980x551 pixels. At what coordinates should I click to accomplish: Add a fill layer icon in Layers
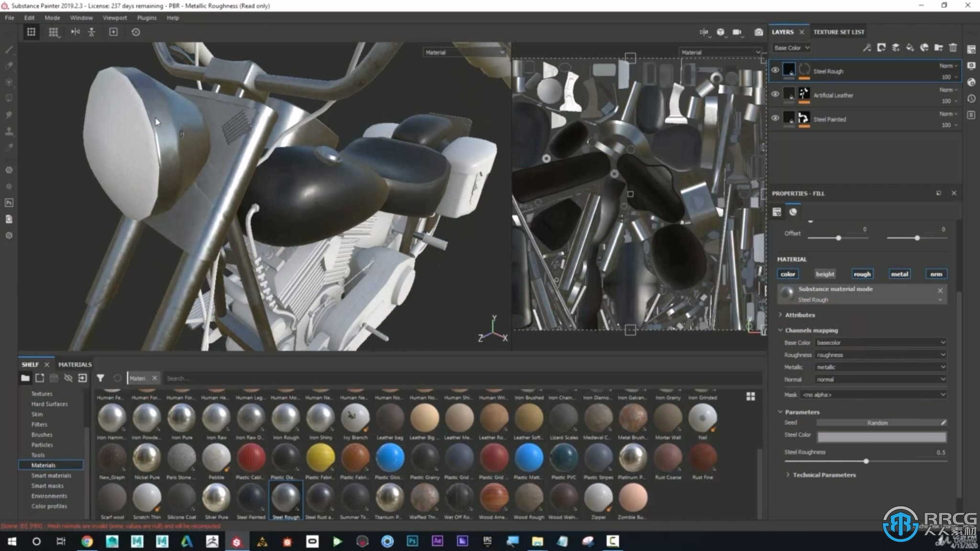pyautogui.click(x=910, y=47)
